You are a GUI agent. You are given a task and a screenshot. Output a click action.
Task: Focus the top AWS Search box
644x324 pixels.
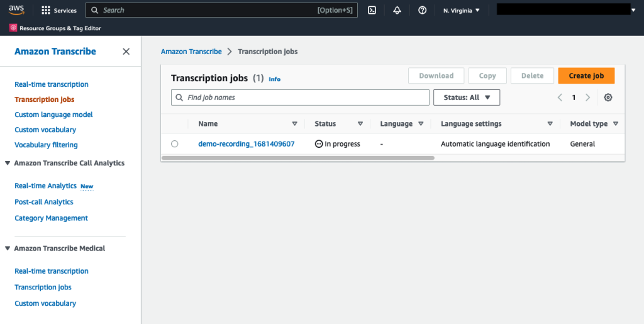[x=221, y=10]
